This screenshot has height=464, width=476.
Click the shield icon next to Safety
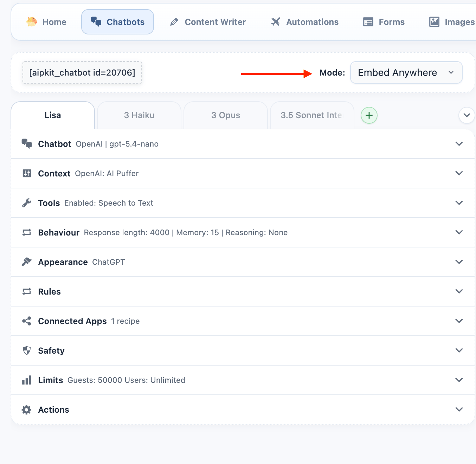pos(27,350)
